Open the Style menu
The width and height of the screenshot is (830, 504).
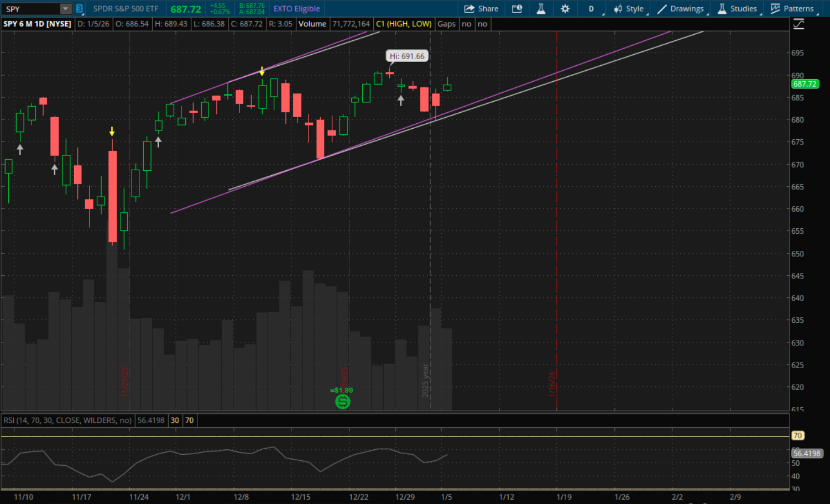[629, 9]
